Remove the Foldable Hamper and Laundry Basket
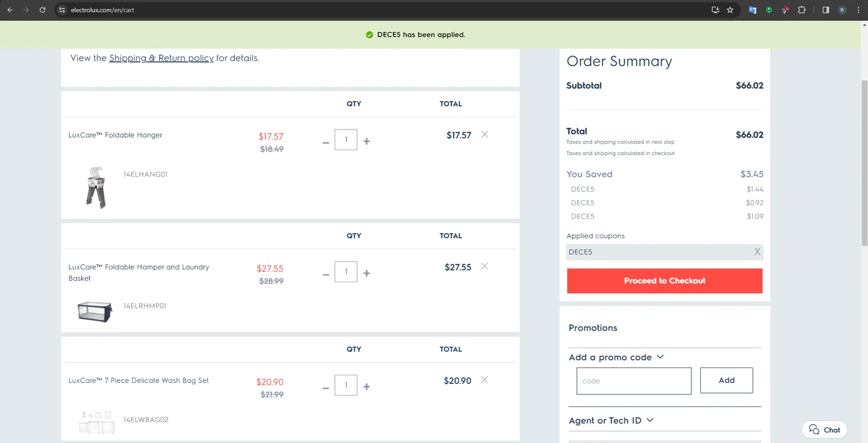This screenshot has width=868, height=443. click(484, 266)
